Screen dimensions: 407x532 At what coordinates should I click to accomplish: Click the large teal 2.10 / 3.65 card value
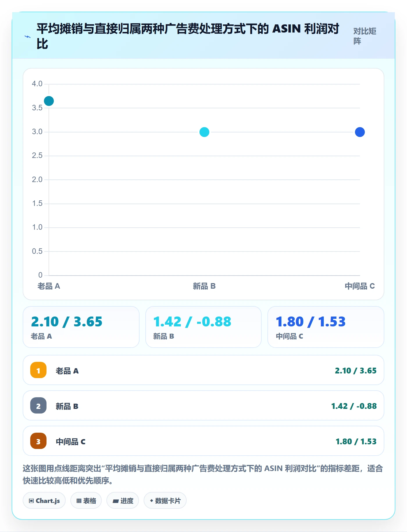click(x=67, y=322)
